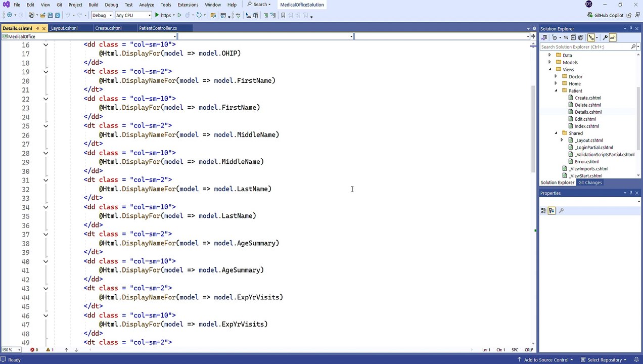The image size is (643, 364).
Task: Click the Navigate Backward arrow icon
Action: click(9, 15)
